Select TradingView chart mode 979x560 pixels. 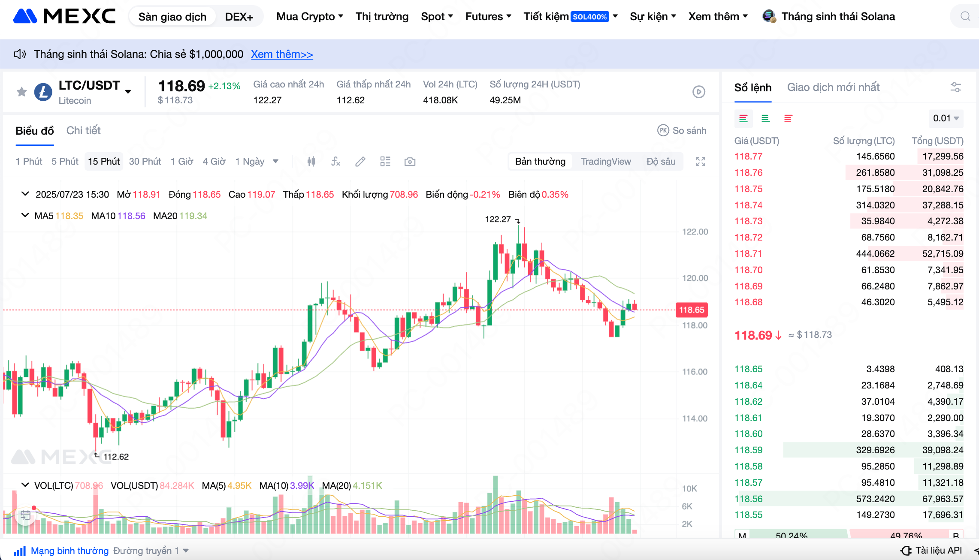click(606, 162)
